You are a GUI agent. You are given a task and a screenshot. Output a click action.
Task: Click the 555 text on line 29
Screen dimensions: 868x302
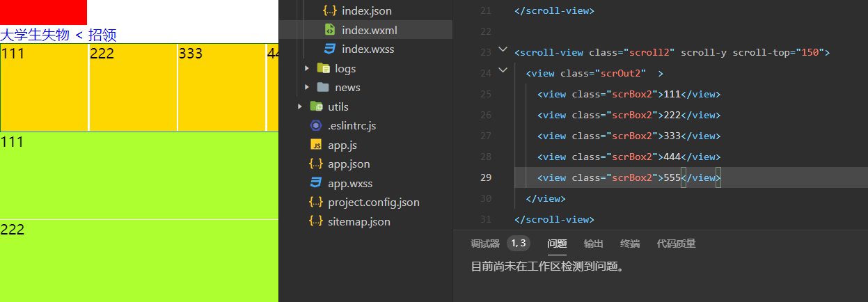pos(672,177)
